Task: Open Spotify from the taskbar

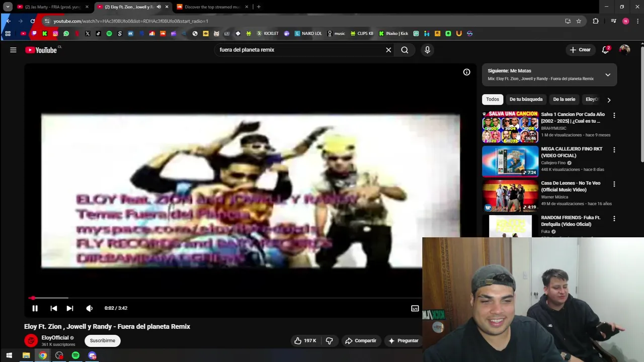Action: pyautogui.click(x=75, y=355)
